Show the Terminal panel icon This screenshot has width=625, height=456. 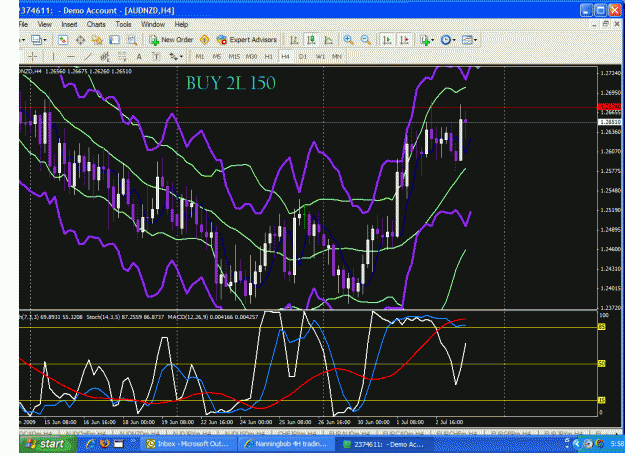tap(115, 40)
